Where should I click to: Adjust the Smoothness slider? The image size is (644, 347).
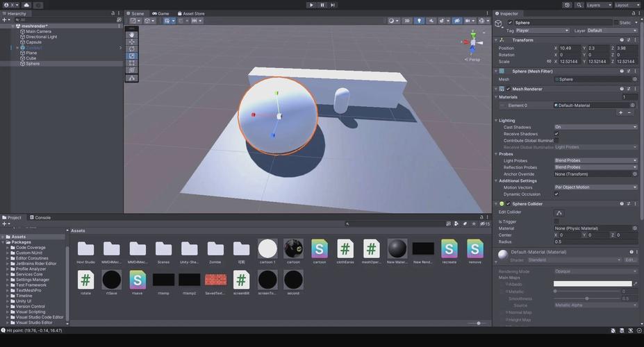pyautogui.click(x=587, y=298)
